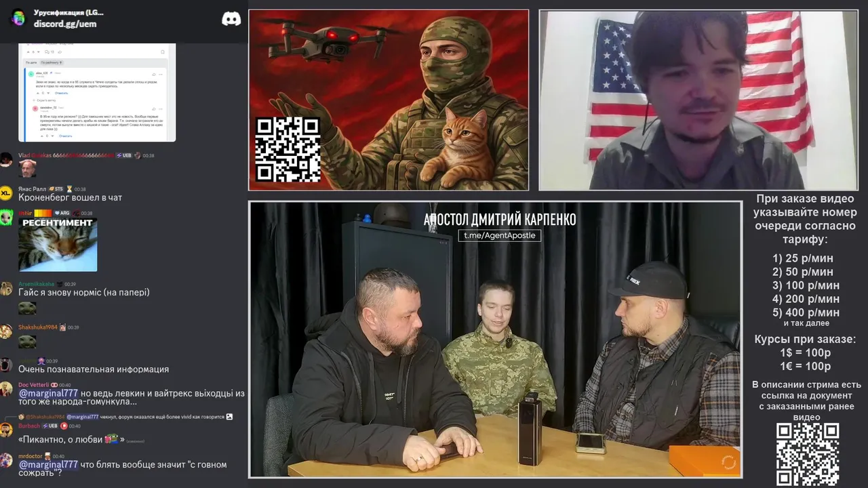Screen dimensions: 868x488
Task: Click @marginal777 mention in Doc Vetterli's message
Action: tap(48, 394)
